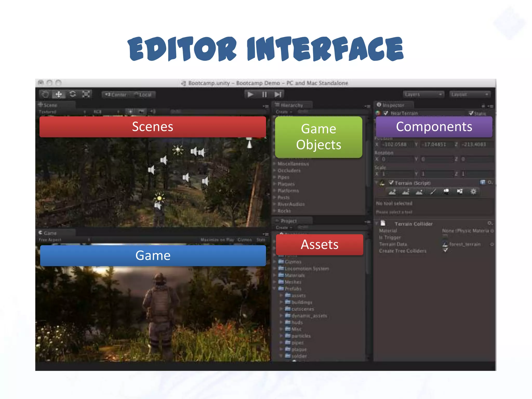Select the Occluders item in Hierarchy
The height and width of the screenshot is (399, 532).
point(289,170)
